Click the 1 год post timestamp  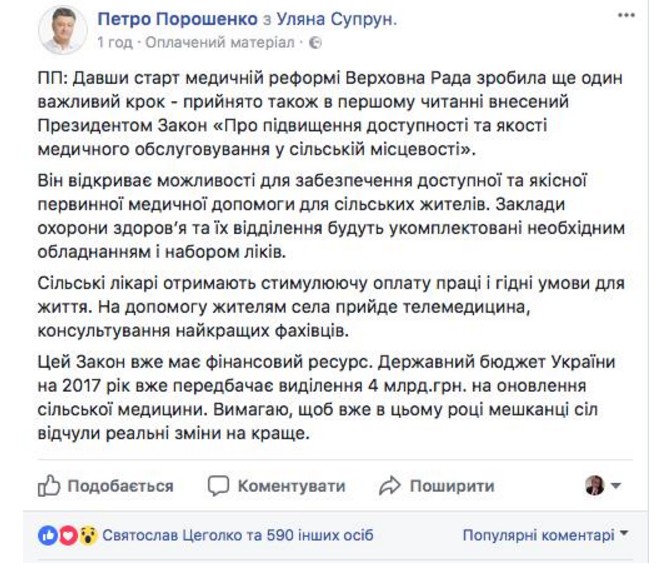point(115,43)
